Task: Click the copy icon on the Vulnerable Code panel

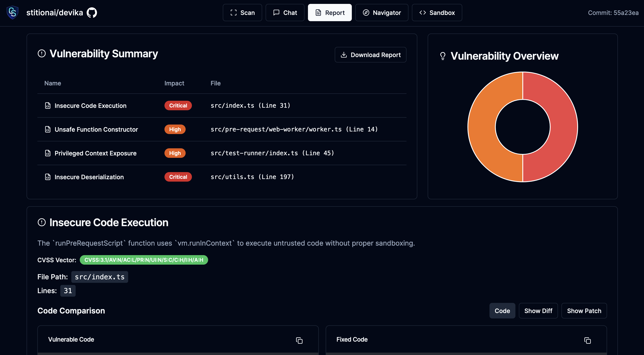Action: pos(299,341)
